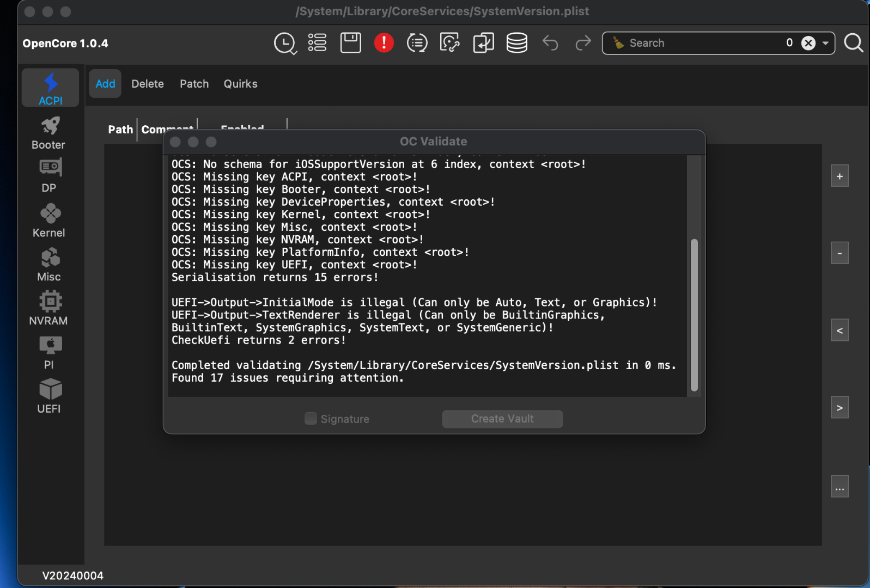Click 'Serialisation returns 15 errors!' line
This screenshot has height=588, width=870.
pyautogui.click(x=275, y=277)
